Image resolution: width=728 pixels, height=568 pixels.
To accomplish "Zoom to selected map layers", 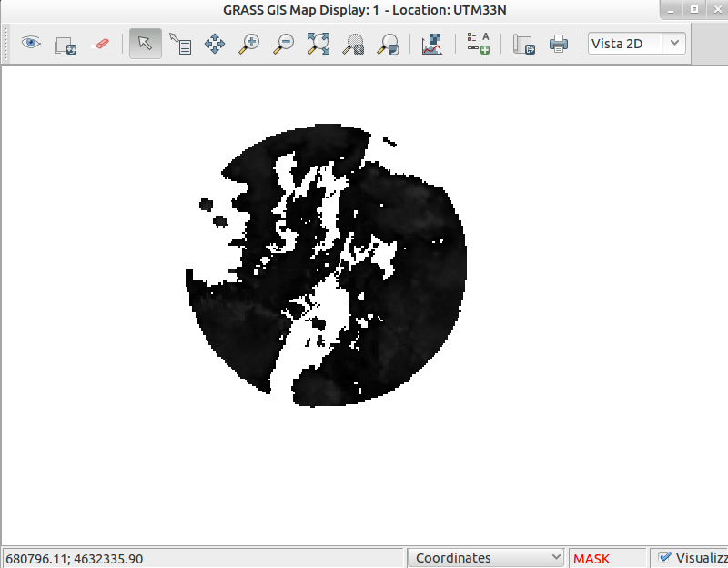I will coord(318,44).
